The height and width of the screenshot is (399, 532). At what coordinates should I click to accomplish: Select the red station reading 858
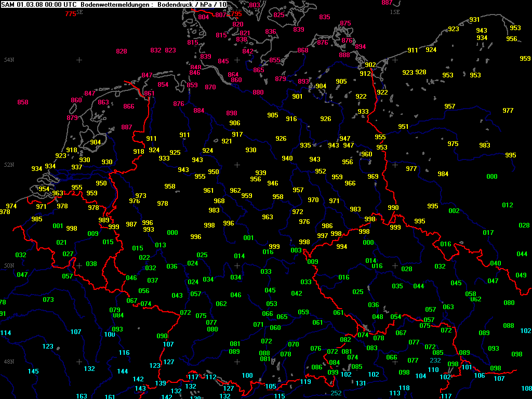click(x=23, y=102)
